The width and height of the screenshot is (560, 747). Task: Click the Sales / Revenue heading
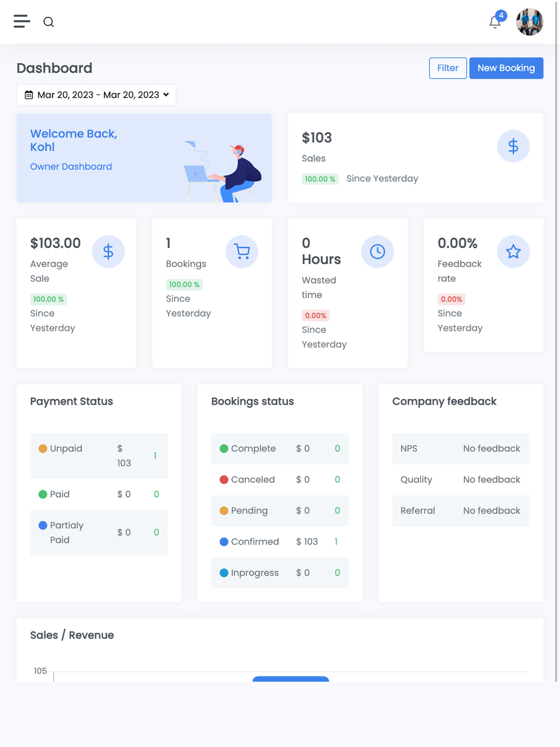(72, 635)
